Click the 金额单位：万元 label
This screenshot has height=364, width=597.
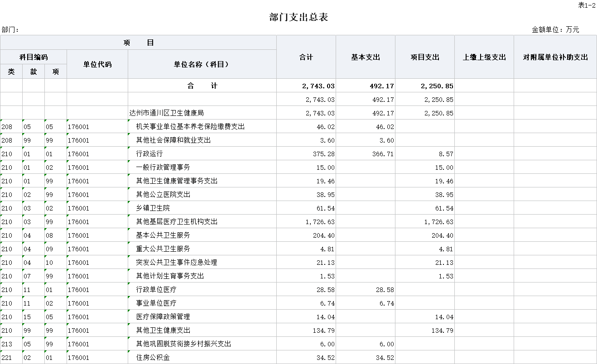tap(555, 30)
